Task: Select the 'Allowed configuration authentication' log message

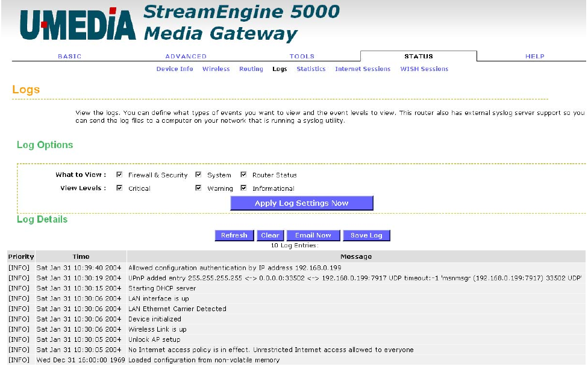Action: coord(235,268)
